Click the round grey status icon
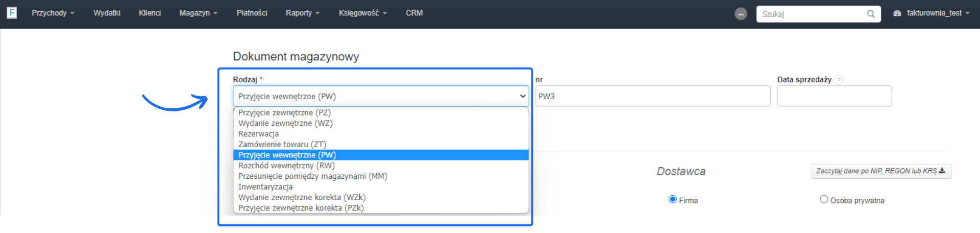 (741, 14)
